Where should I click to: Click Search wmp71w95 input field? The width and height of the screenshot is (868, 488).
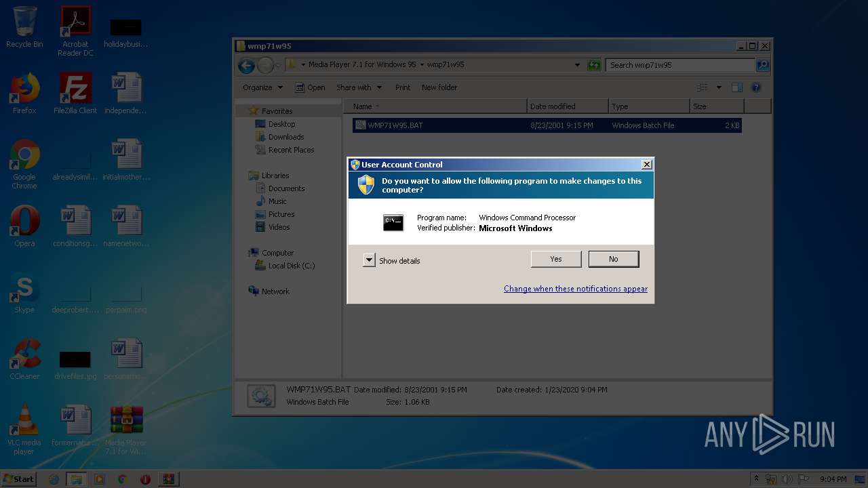pyautogui.click(x=681, y=65)
